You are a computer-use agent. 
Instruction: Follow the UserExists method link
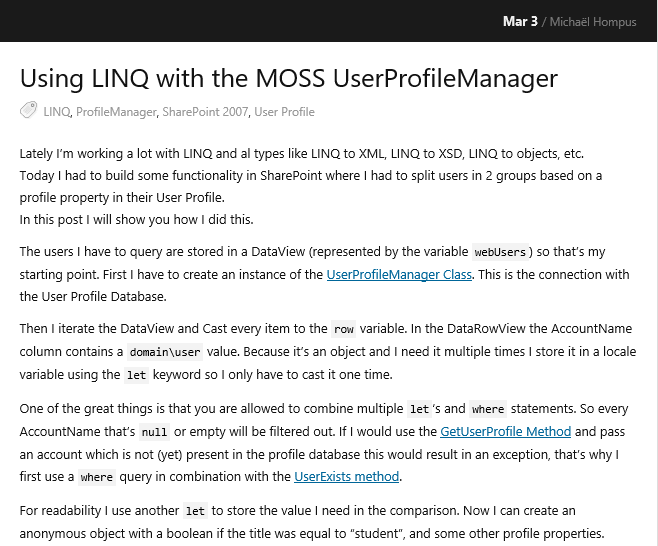[347, 476]
